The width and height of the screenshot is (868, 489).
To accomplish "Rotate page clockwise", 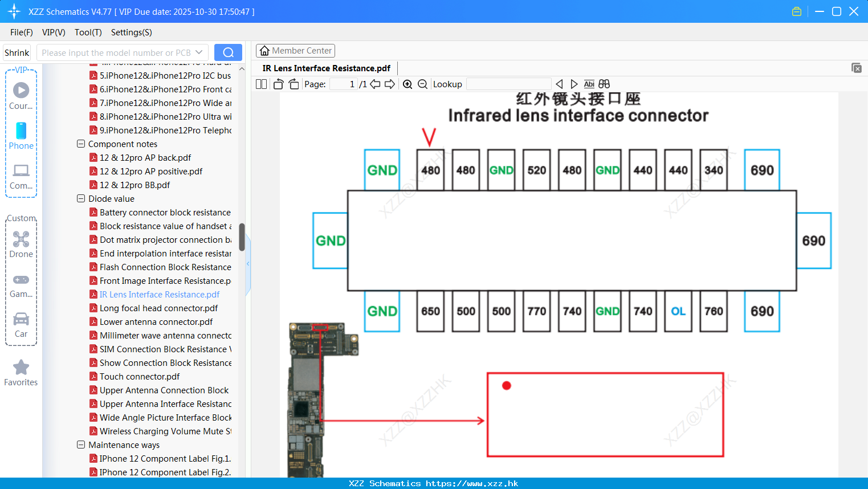I will pos(294,84).
